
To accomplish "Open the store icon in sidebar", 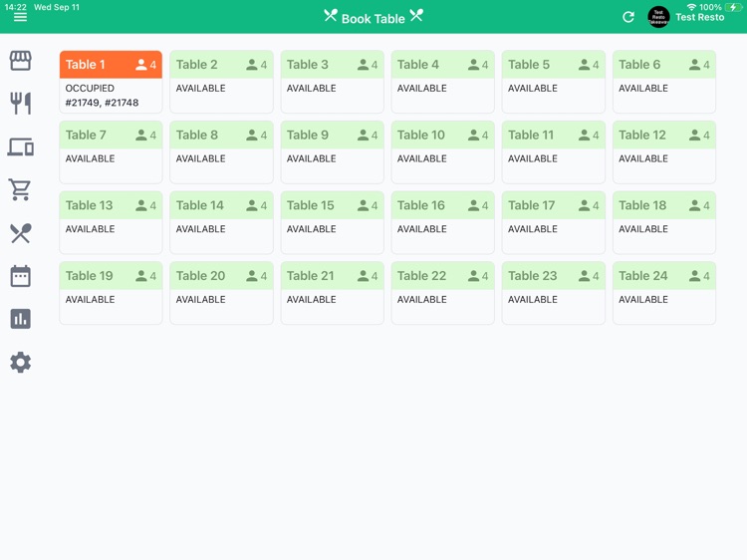I will (21, 61).
